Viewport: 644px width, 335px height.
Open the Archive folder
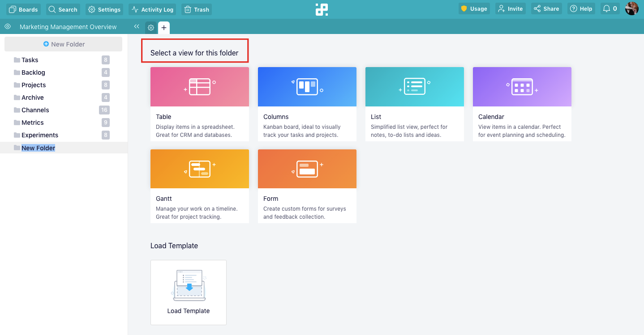tap(64, 98)
